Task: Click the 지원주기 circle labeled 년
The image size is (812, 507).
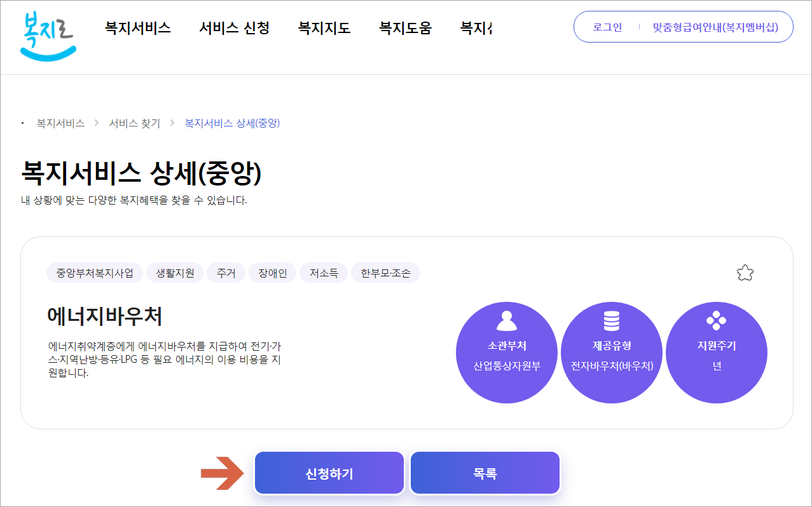Action: 716,352
